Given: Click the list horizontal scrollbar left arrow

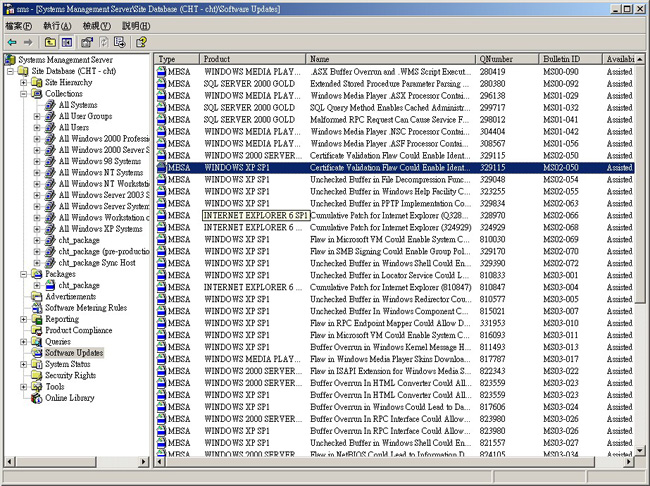Looking at the screenshot, I should point(160,461).
